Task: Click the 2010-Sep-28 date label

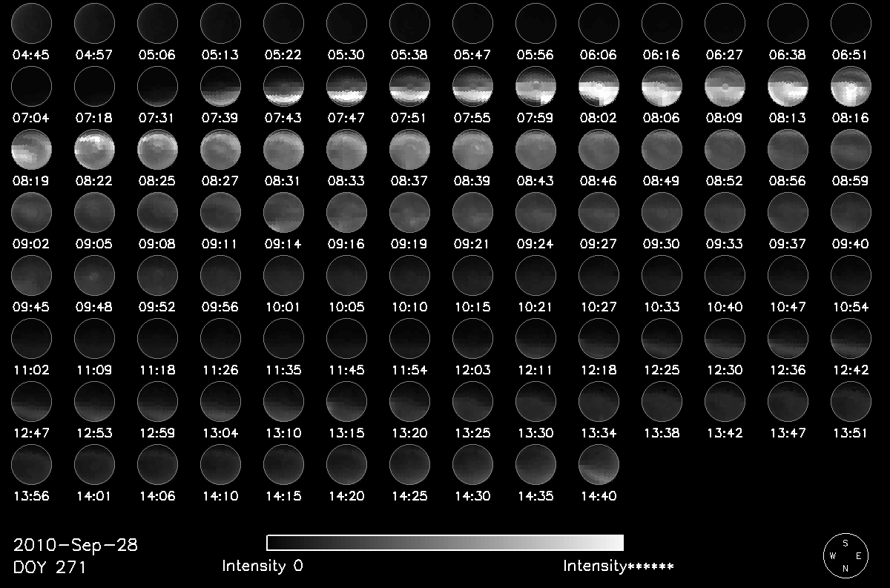Action: (76, 546)
